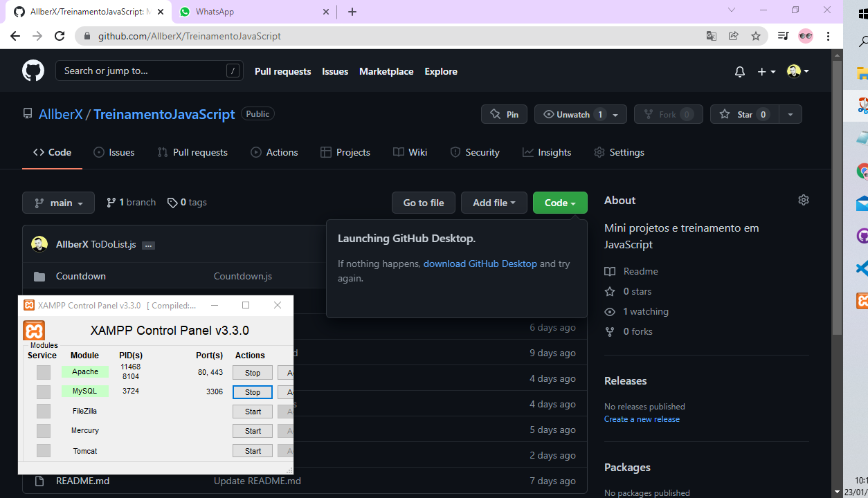868x498 pixels.
Task: Open the About settings gear icon
Action: [x=803, y=200]
